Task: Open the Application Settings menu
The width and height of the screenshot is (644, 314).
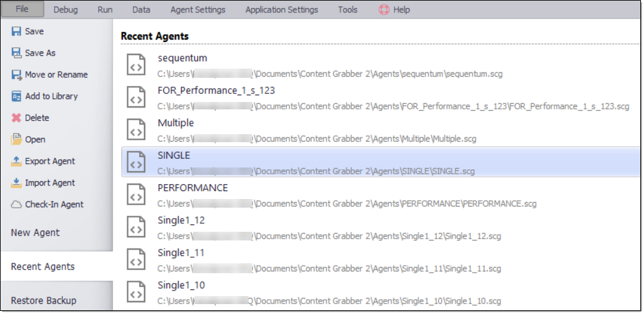Action: [x=281, y=10]
